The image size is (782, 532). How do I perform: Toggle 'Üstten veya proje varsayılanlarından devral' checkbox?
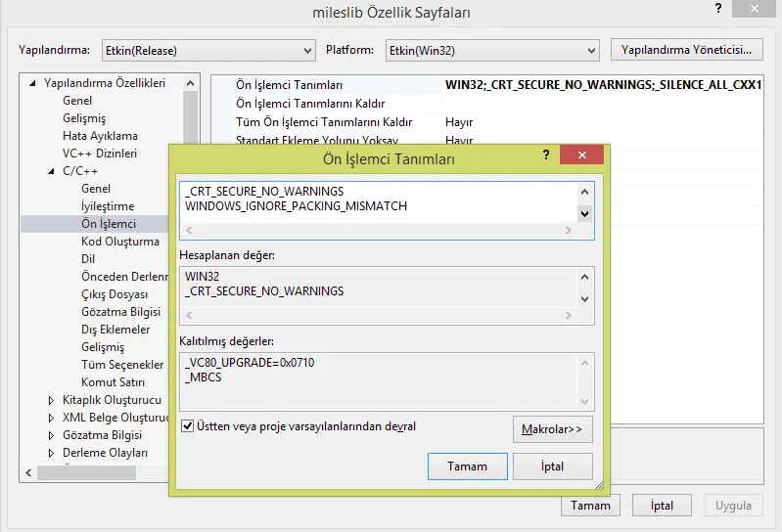[x=188, y=426]
